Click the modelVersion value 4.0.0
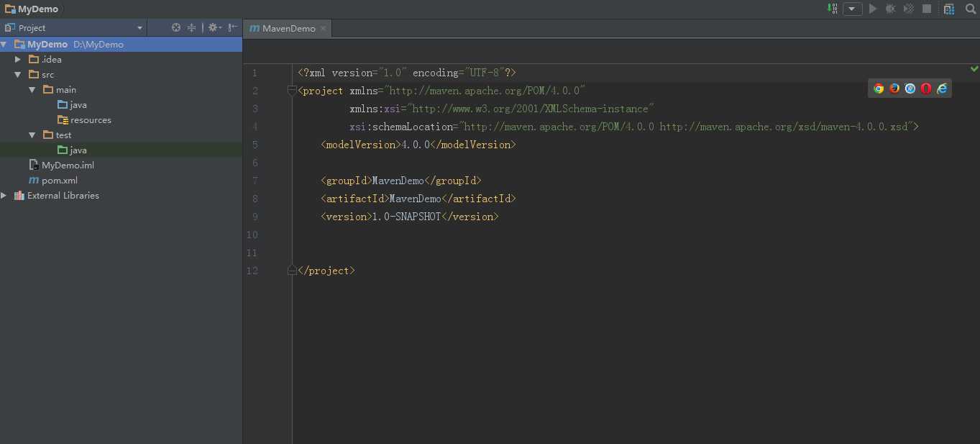980x444 pixels. (x=415, y=145)
